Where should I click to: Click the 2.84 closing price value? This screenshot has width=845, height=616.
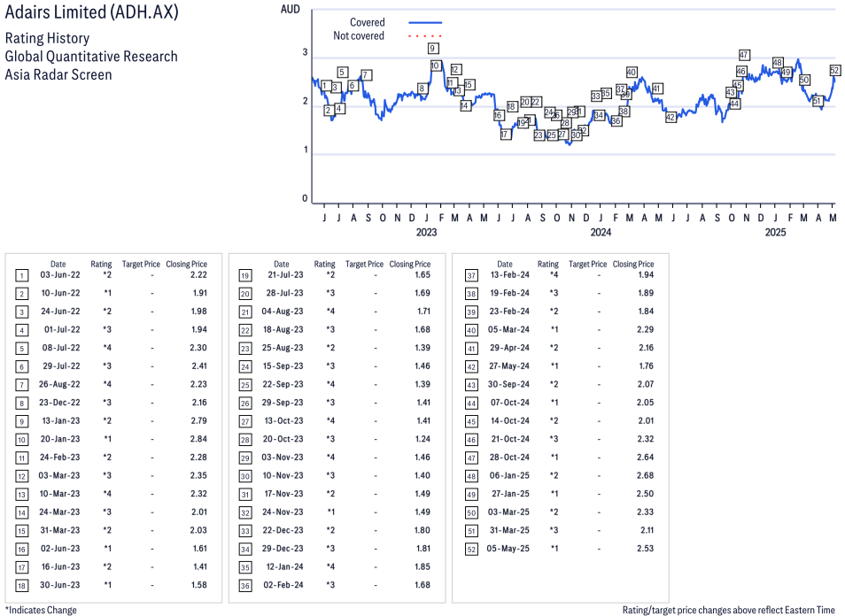(x=198, y=439)
